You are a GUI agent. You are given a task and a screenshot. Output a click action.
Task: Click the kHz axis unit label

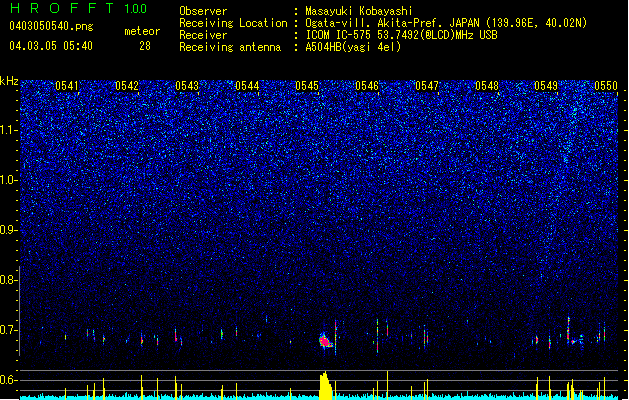(x=9, y=81)
